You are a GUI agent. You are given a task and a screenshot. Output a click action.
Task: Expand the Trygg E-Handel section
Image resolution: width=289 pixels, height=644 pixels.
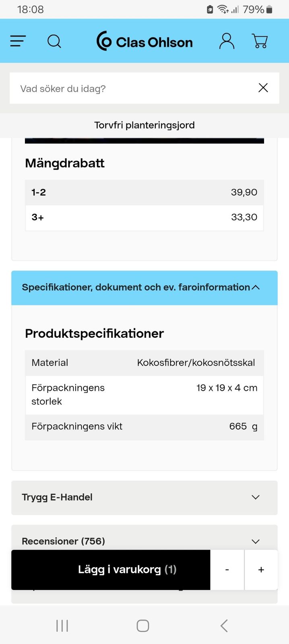[144, 497]
